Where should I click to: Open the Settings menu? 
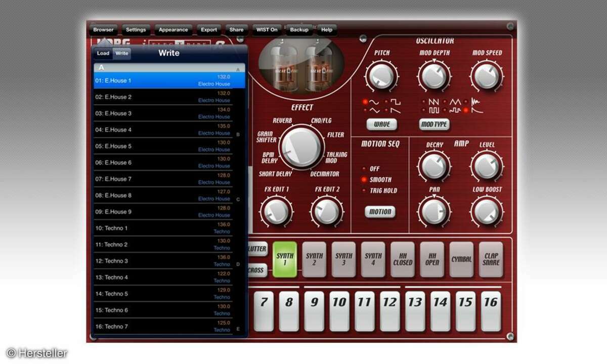tap(136, 30)
